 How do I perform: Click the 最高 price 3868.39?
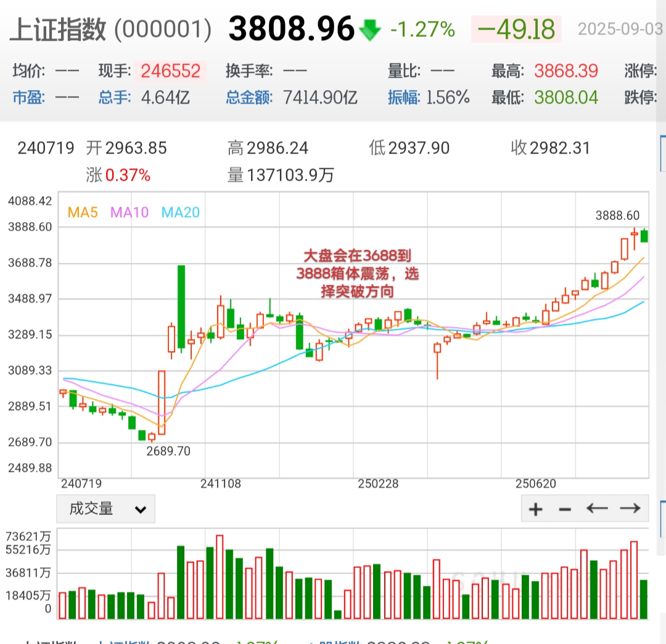(x=565, y=71)
